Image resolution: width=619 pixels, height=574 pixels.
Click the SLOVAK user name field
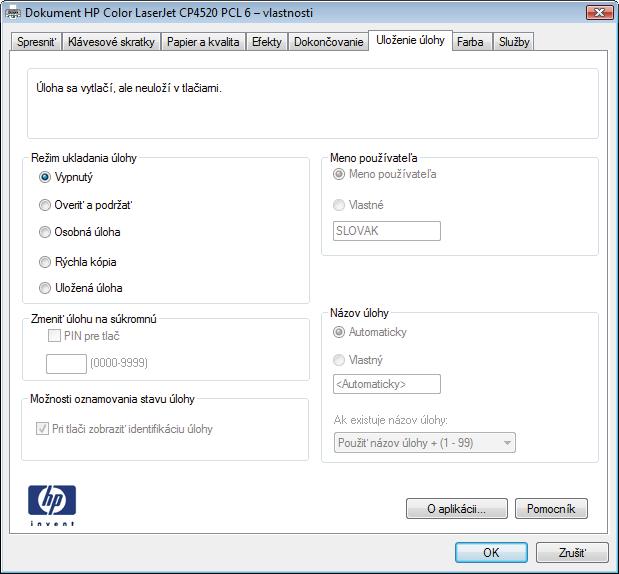point(386,231)
